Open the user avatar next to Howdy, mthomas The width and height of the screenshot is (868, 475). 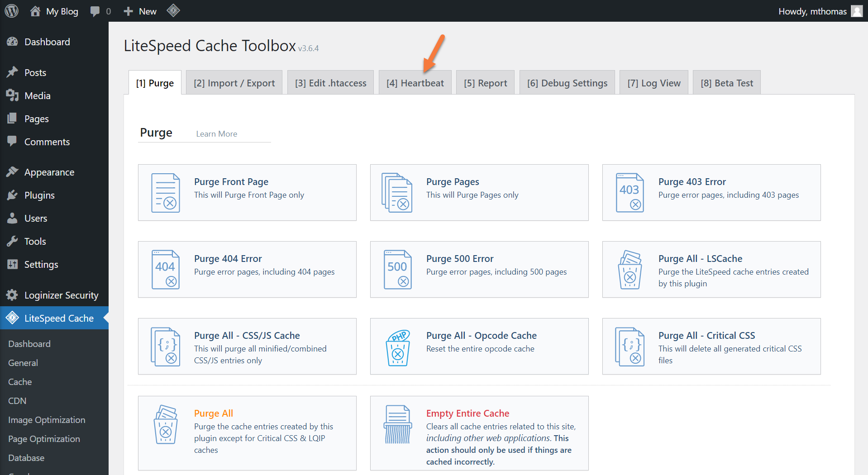click(x=857, y=11)
